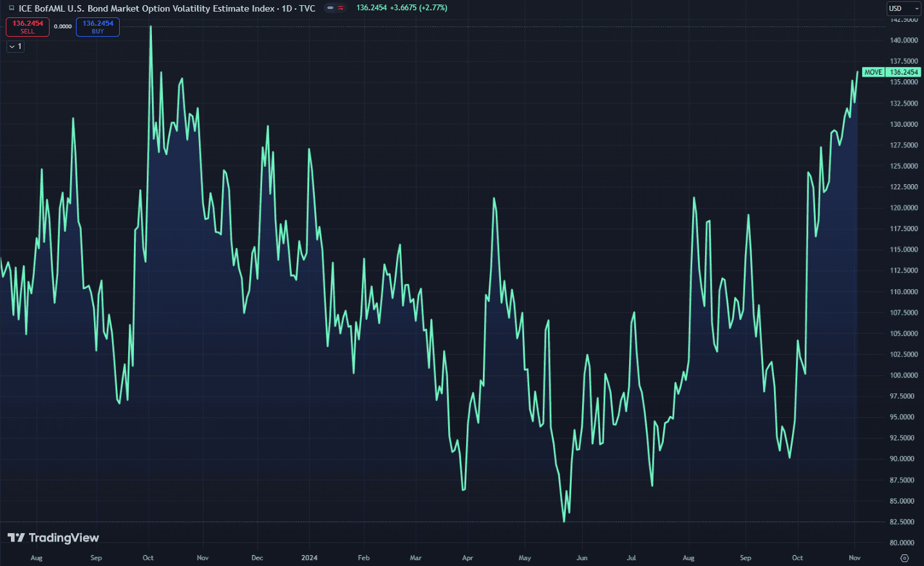This screenshot has height=566, width=924.
Task: Click the 140.0000 price scale label
Action: pos(904,40)
